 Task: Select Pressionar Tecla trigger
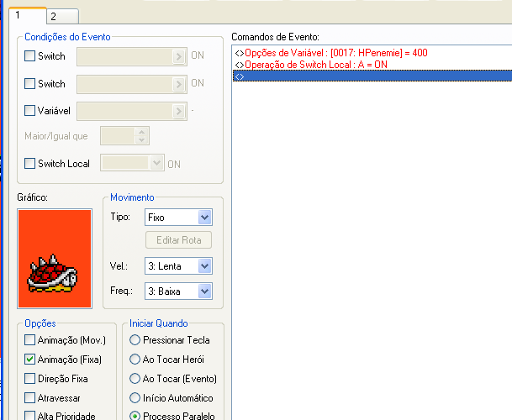click(x=135, y=340)
